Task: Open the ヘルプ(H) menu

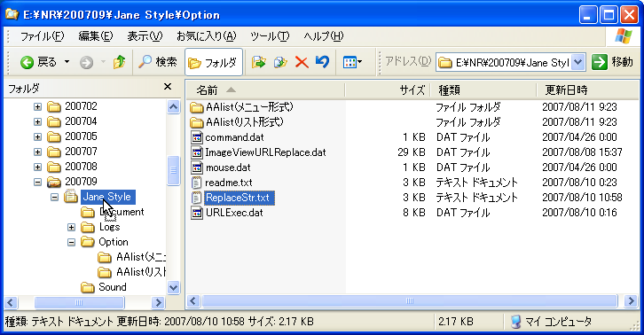Action: [323, 36]
